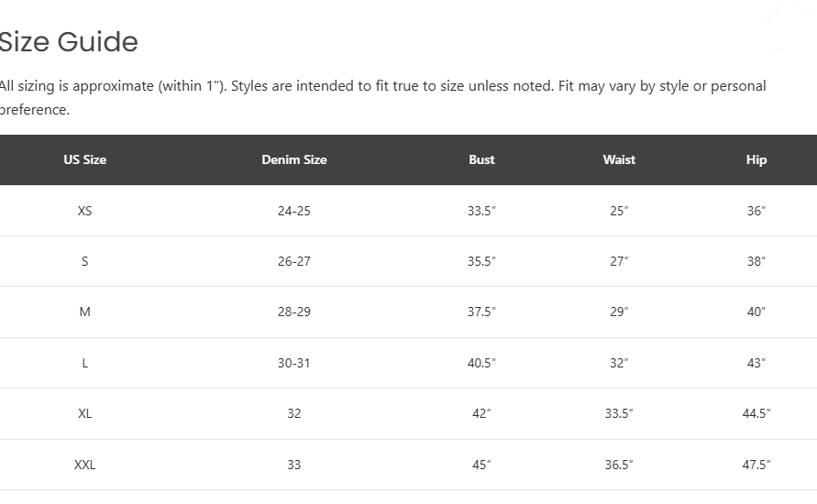The image size is (817, 504).
Task: Select the S size row label
Action: coord(85,261)
